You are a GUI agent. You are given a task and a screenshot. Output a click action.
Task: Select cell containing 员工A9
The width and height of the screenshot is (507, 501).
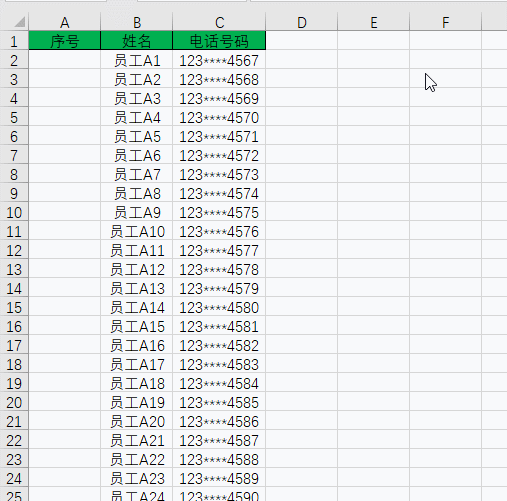tap(136, 212)
